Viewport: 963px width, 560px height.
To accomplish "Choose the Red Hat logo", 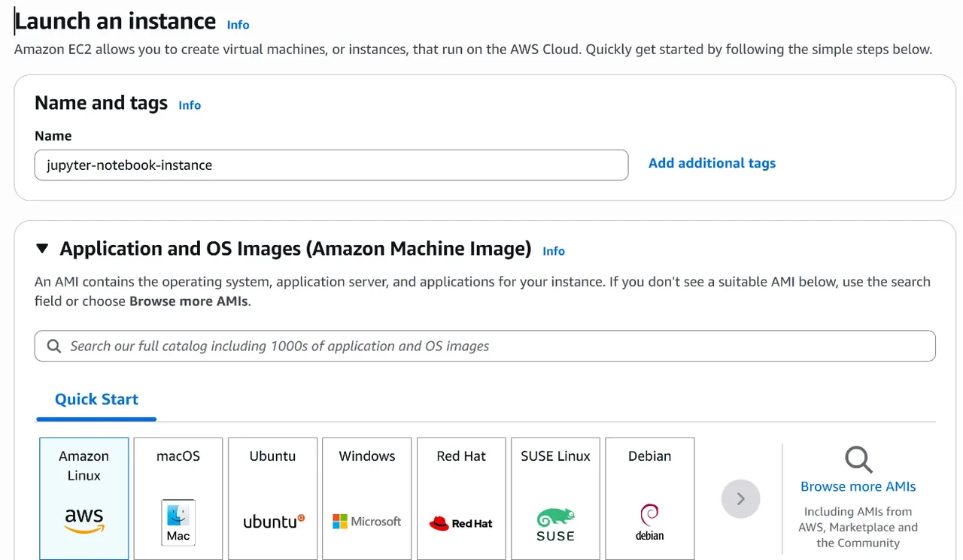I will point(461,523).
